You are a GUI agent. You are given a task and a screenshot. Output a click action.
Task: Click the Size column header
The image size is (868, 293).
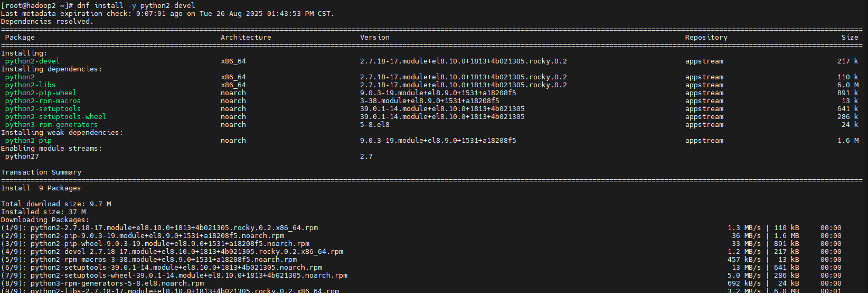(850, 37)
